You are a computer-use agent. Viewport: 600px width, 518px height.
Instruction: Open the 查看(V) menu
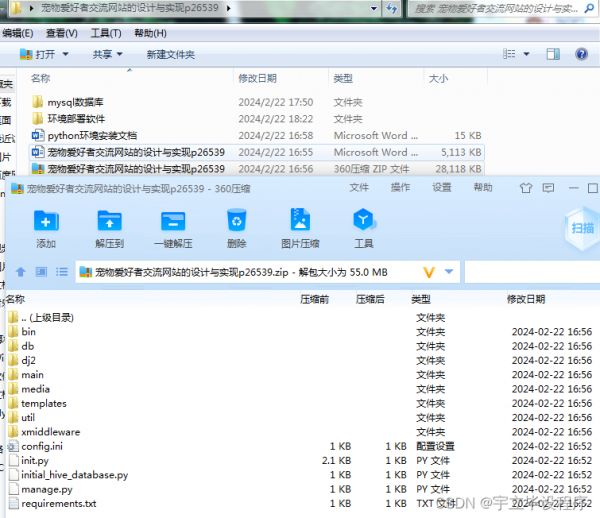(62, 33)
